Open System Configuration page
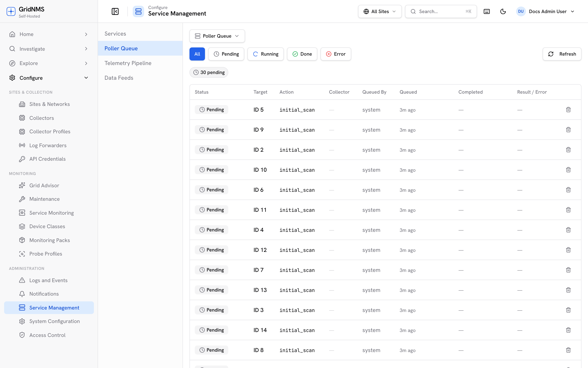The height and width of the screenshot is (368, 588). [x=49, y=322]
